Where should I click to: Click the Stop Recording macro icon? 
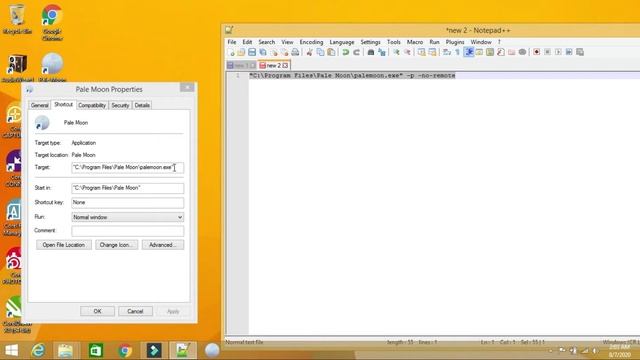[x=547, y=52]
